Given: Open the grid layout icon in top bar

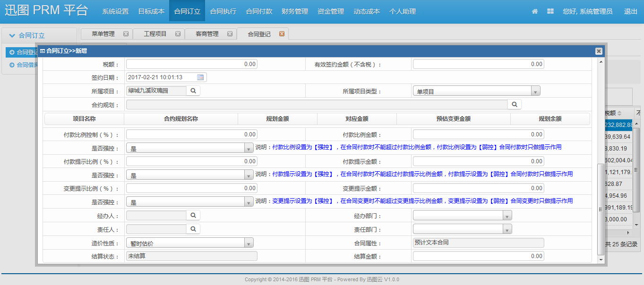Looking at the screenshot, I should point(550,11).
